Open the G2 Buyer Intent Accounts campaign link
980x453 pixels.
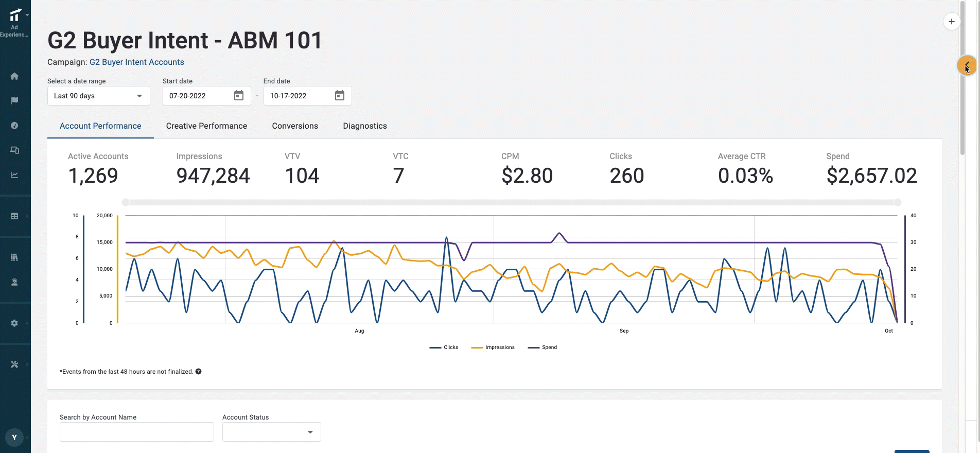tap(137, 62)
